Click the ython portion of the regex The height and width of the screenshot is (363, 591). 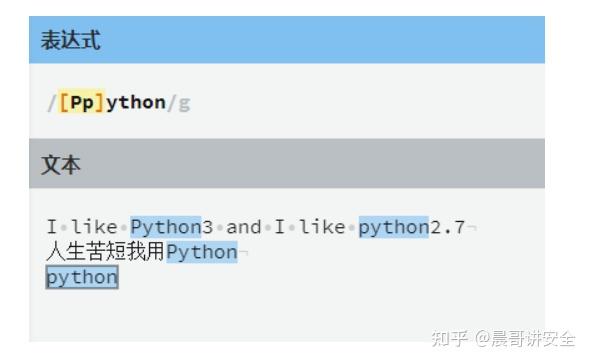click(x=136, y=103)
